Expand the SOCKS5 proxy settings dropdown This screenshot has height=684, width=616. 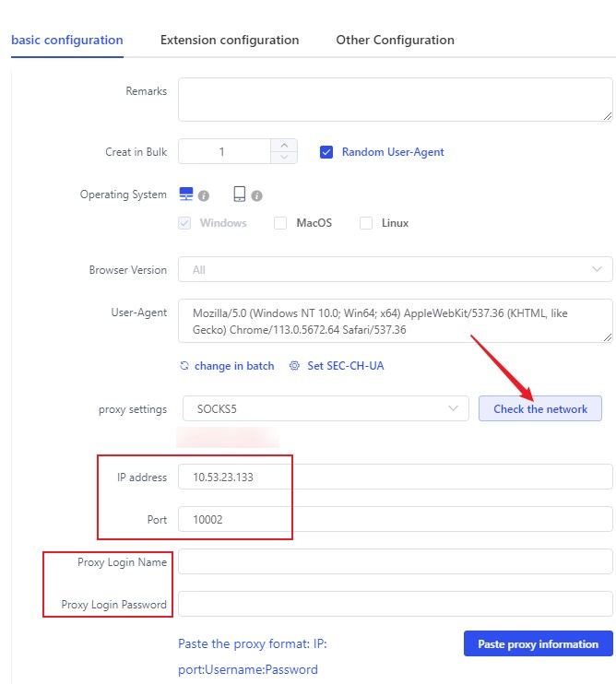[323, 408]
